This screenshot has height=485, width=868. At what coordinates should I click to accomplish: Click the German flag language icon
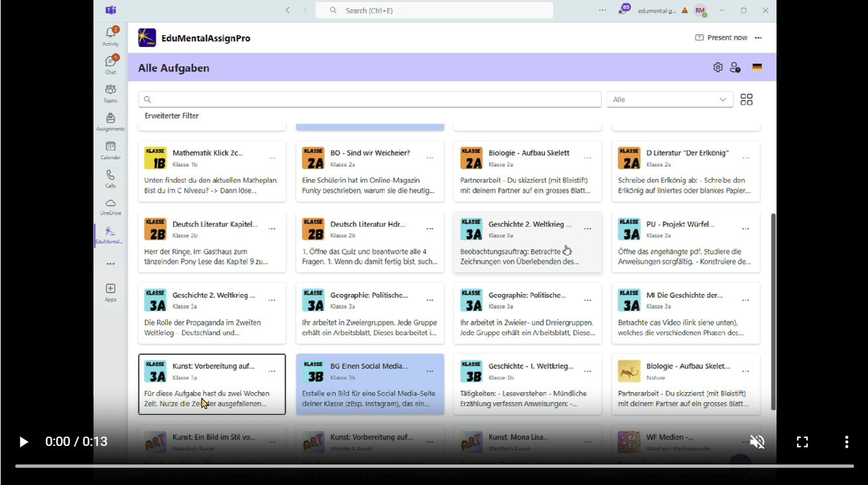pyautogui.click(x=757, y=67)
